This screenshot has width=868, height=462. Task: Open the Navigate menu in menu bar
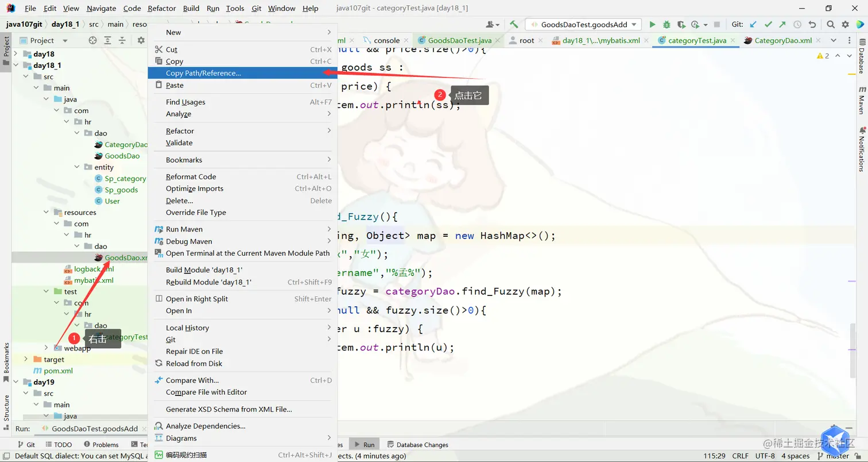[x=101, y=8]
